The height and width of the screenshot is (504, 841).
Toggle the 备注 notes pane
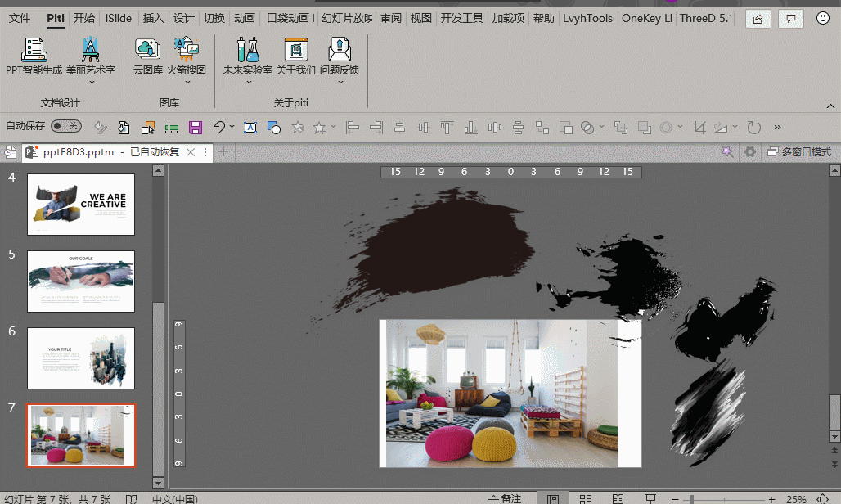[x=504, y=498]
